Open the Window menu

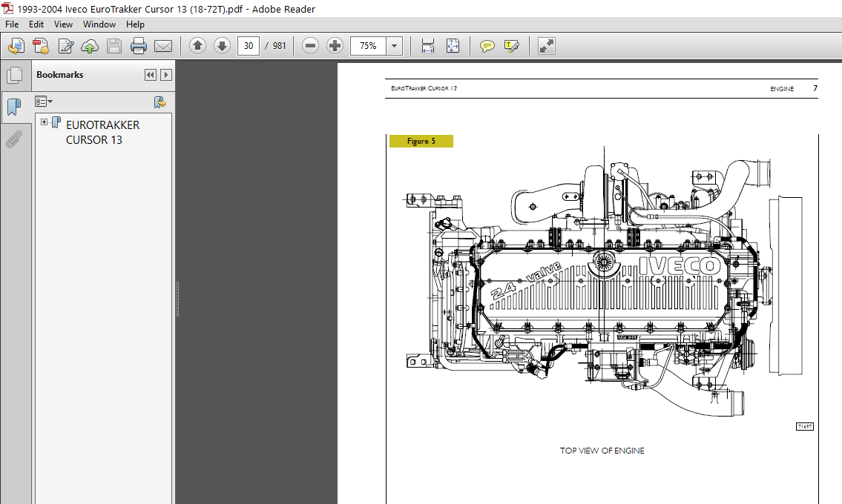[99, 24]
